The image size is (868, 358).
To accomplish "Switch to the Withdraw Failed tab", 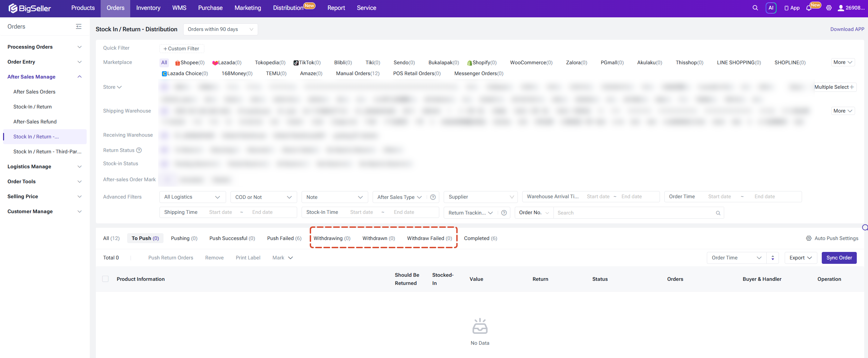I will [x=429, y=238].
